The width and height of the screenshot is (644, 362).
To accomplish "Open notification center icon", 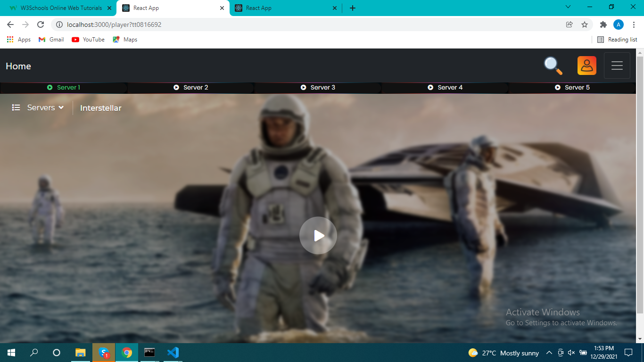I will point(628,353).
